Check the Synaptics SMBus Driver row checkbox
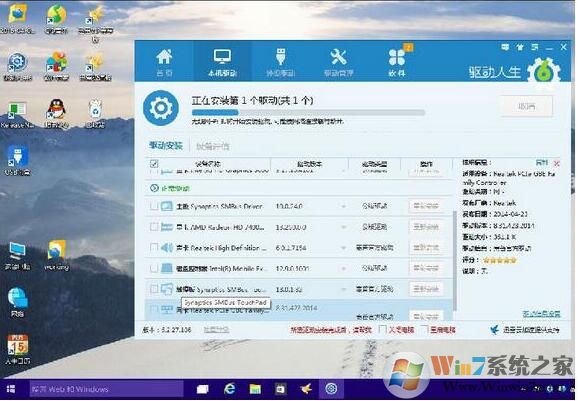The width and height of the screenshot is (580, 401). [154, 206]
